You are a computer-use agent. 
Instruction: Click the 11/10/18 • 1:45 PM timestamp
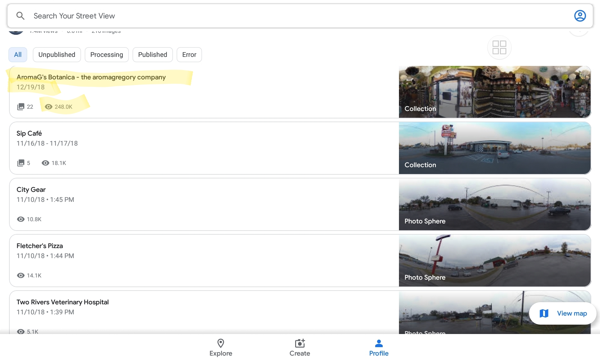pyautogui.click(x=45, y=200)
